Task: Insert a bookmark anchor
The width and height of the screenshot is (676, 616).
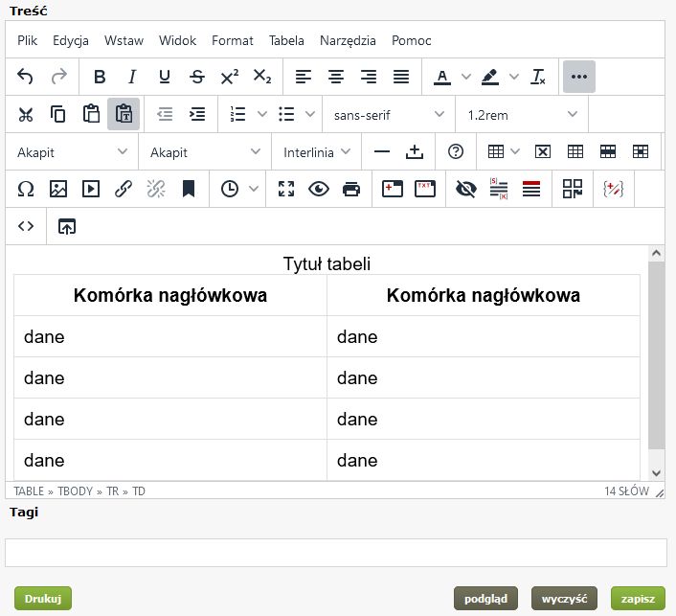Action: [x=189, y=189]
